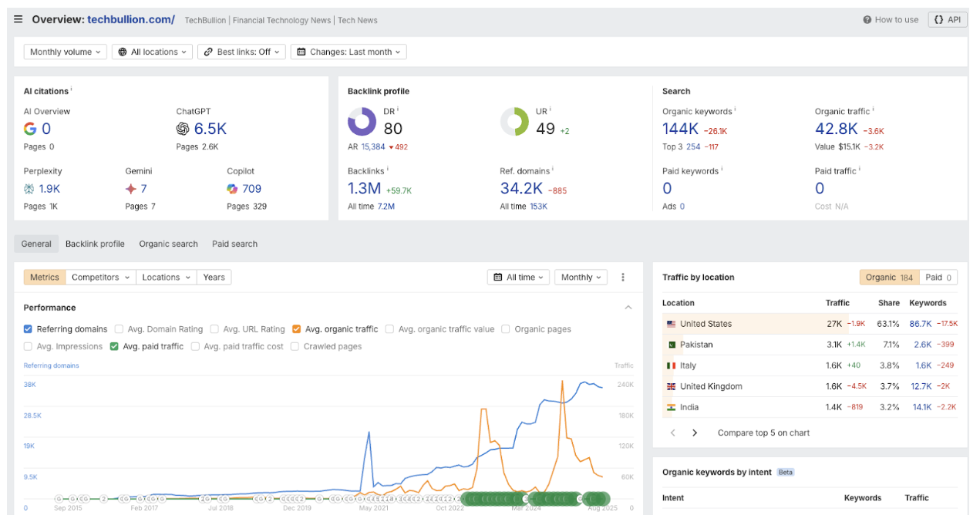The height and width of the screenshot is (532, 980).
Task: Click the 15,384 AR value
Action: 373,146
